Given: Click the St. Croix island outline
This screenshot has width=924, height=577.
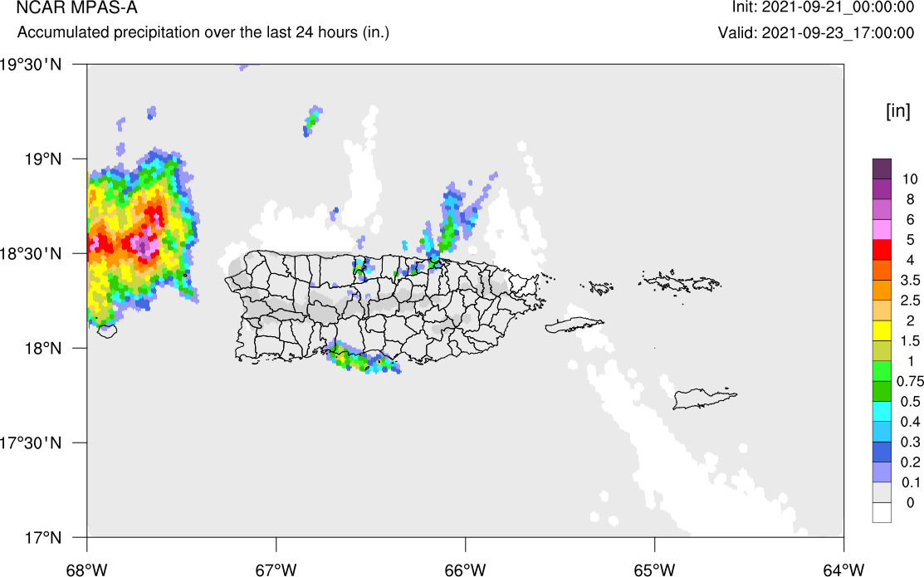Looking at the screenshot, I should [x=705, y=399].
